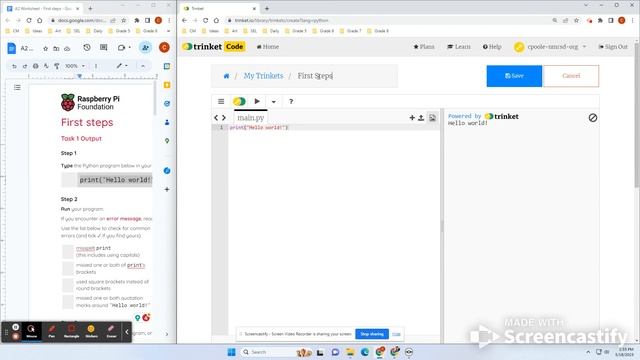The image size is (640, 360).
Task: Open the Tasks side panel icon in Docs
Action: click(167, 104)
